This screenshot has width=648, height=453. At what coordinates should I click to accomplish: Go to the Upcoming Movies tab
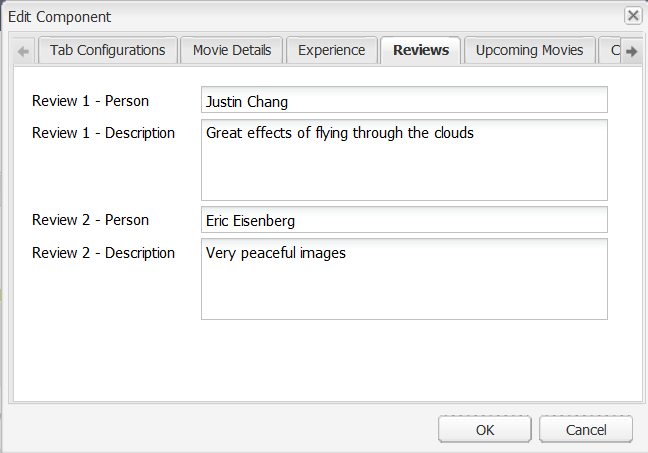529,50
